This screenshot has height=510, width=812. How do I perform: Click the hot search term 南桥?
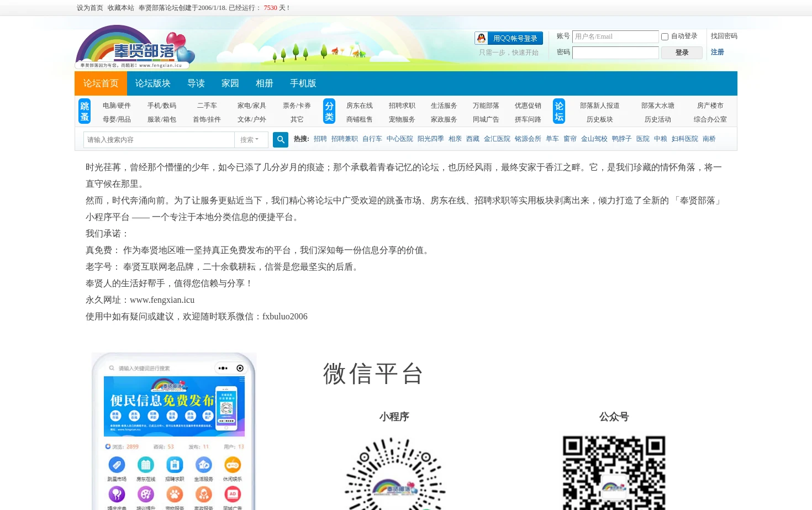tap(709, 139)
